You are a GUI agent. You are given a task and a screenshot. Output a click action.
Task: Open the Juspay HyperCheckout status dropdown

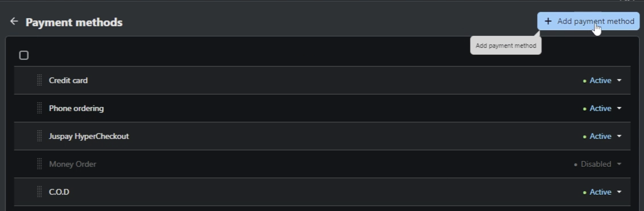click(619, 136)
